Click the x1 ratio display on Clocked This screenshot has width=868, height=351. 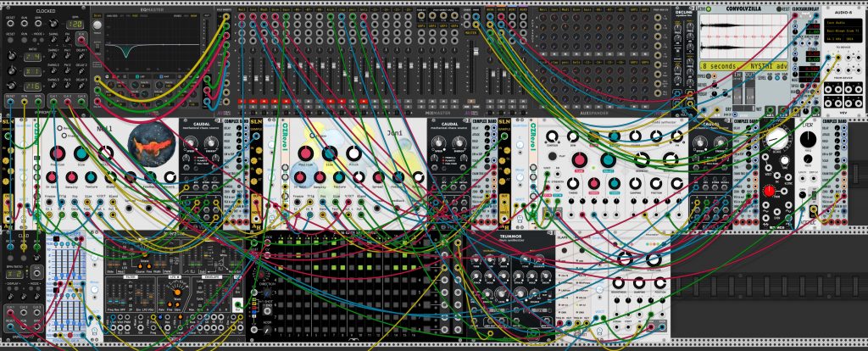point(33,72)
